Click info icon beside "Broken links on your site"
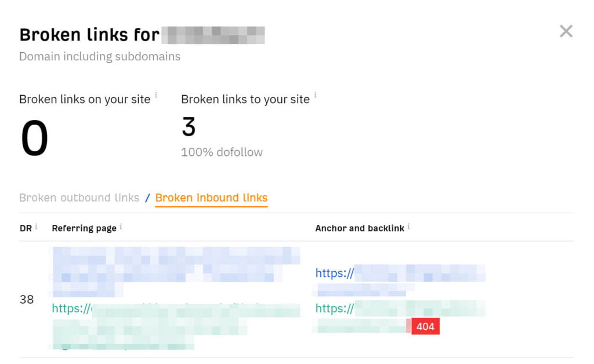The width and height of the screenshot is (594, 364). pyautogui.click(x=156, y=96)
